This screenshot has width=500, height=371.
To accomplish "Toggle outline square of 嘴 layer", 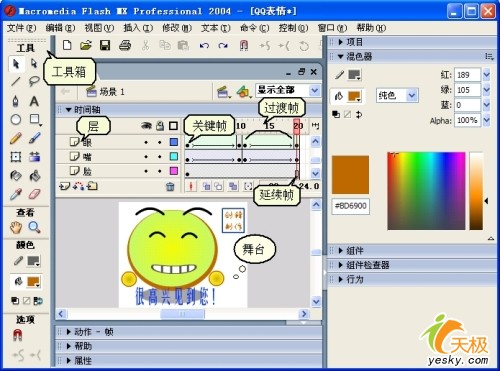I will [174, 156].
